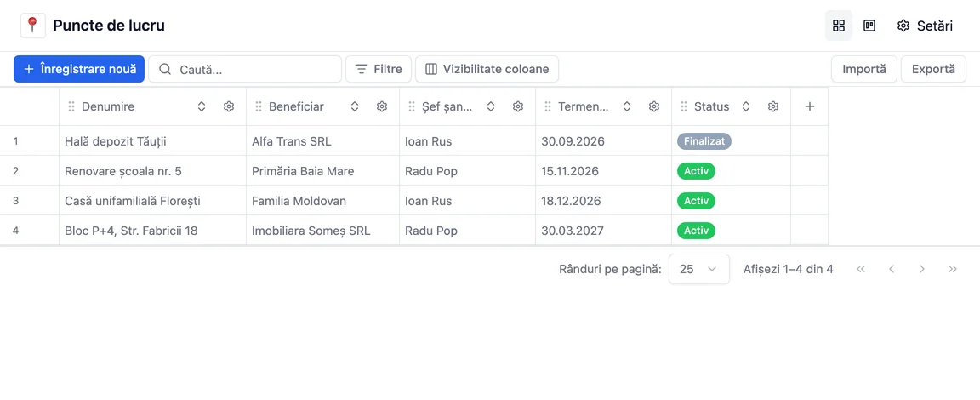
Task: Grab the Termen column drag handle
Action: [548, 107]
